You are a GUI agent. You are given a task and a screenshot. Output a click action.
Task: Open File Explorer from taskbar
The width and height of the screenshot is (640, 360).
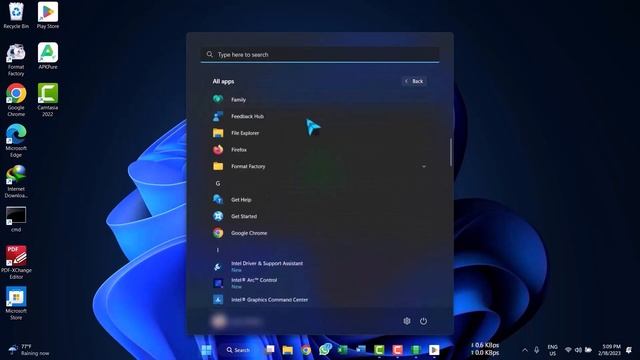[x=287, y=350]
